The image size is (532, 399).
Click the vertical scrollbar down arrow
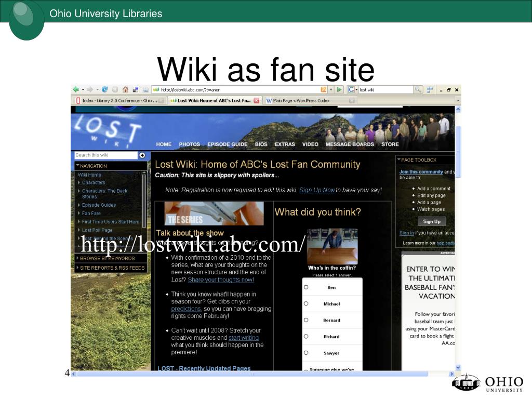[458, 367]
